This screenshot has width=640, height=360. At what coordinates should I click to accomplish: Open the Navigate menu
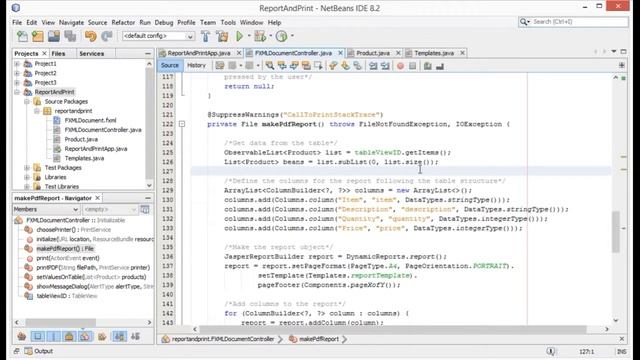71,22
